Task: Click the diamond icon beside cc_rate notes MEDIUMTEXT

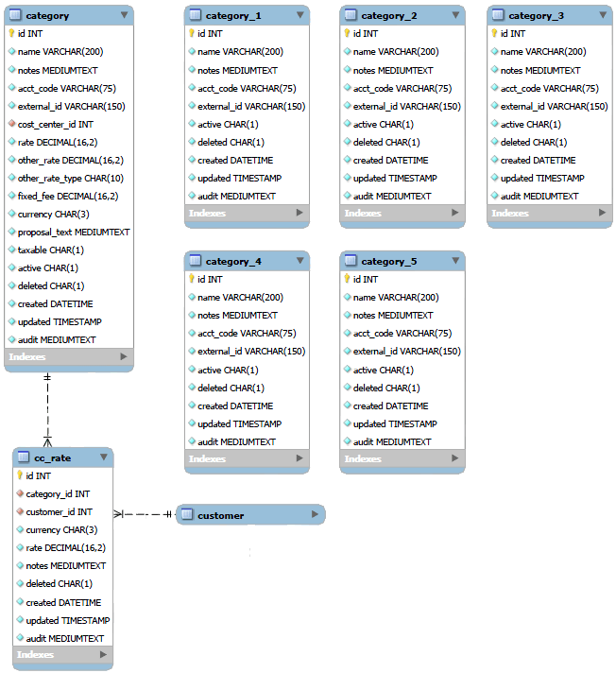Action: pos(20,565)
